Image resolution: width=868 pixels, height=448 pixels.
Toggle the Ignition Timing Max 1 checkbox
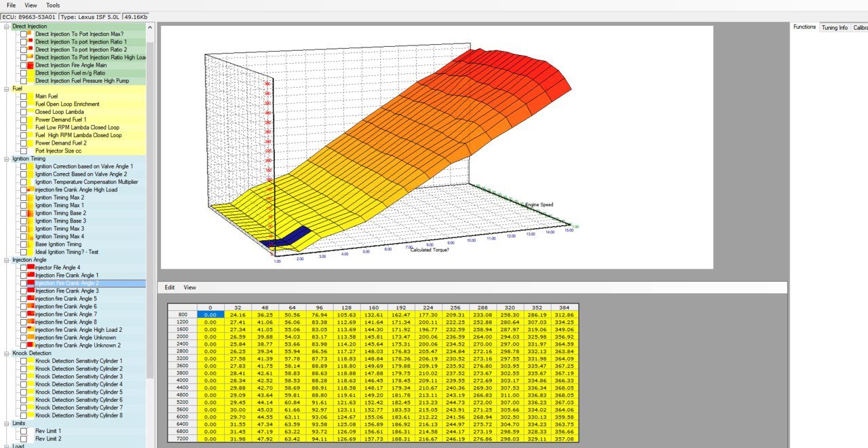click(24, 205)
